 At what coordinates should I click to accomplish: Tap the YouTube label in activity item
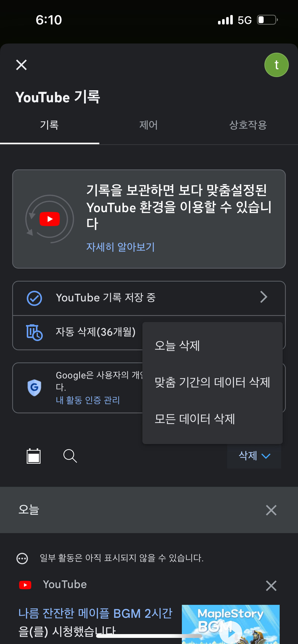[65, 584]
